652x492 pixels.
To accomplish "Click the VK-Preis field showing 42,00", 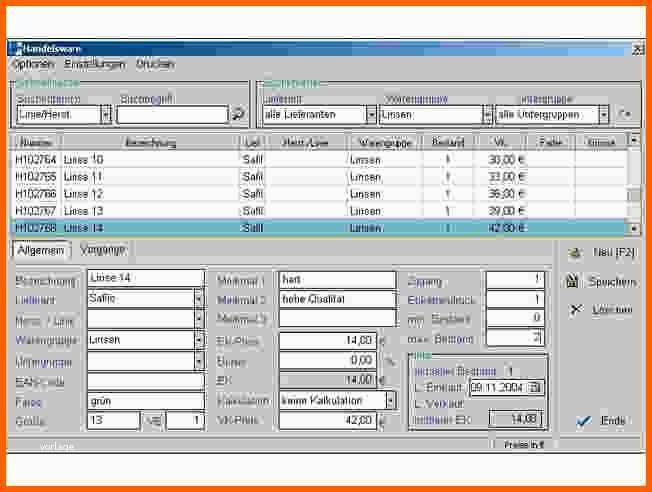I will (x=328, y=420).
